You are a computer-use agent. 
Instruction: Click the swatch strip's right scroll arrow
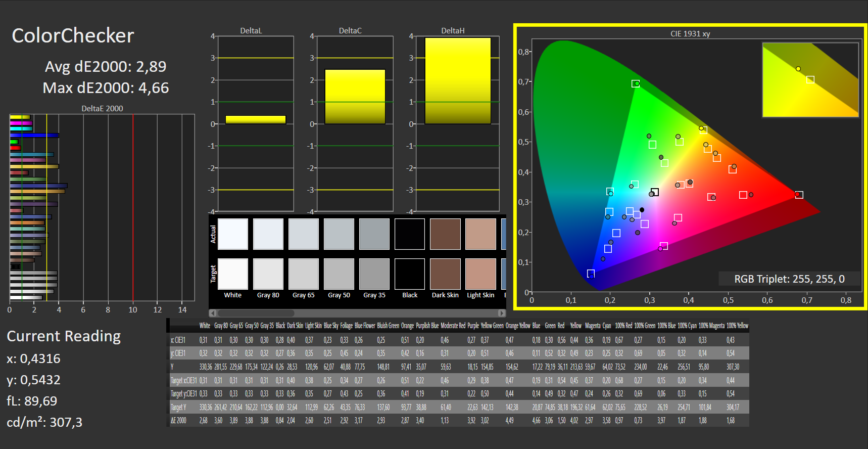tap(502, 313)
